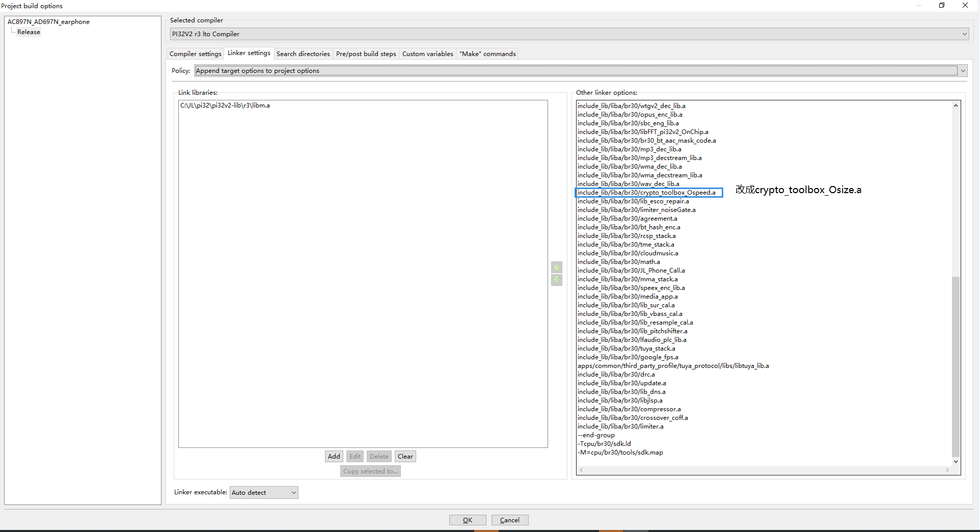This screenshot has height=532, width=980.
Task: Click the lib_esco_repair.a line
Action: click(633, 201)
